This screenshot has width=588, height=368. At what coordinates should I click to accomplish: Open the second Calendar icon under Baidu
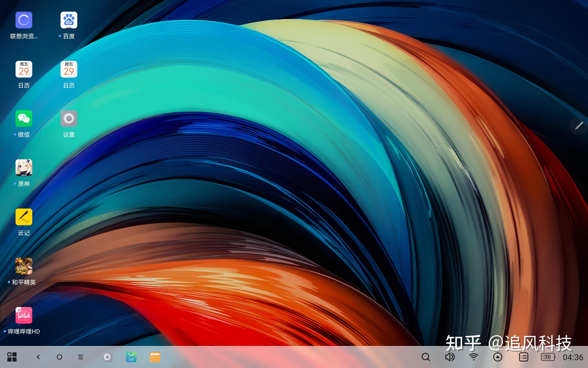[x=69, y=69]
